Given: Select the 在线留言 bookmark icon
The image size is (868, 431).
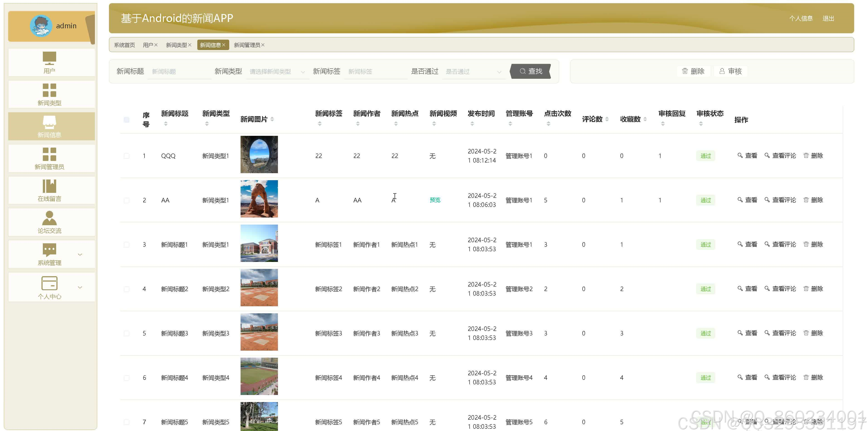Looking at the screenshot, I should click(x=49, y=186).
